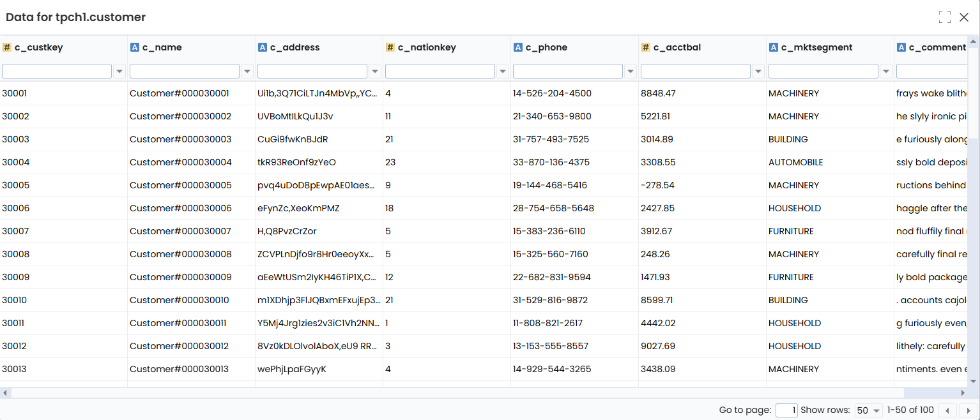The image size is (980, 420).
Task: Click account balance cell 8848.47
Action: click(x=703, y=93)
